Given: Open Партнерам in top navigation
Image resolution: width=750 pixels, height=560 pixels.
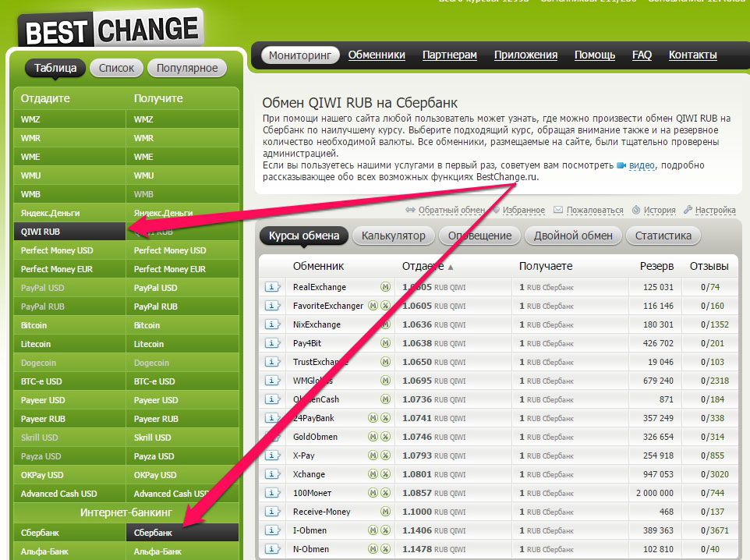Looking at the screenshot, I should point(450,55).
